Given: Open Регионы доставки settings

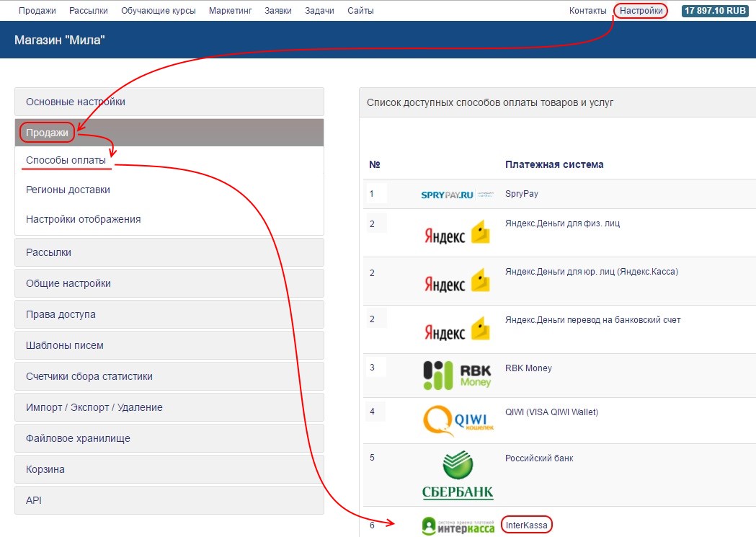Looking at the screenshot, I should point(68,190).
